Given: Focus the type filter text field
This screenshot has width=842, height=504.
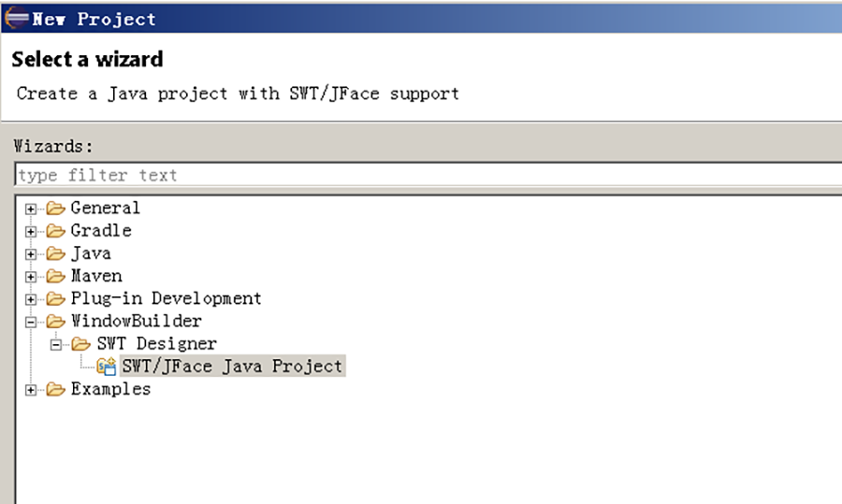Looking at the screenshot, I should 428,175.
